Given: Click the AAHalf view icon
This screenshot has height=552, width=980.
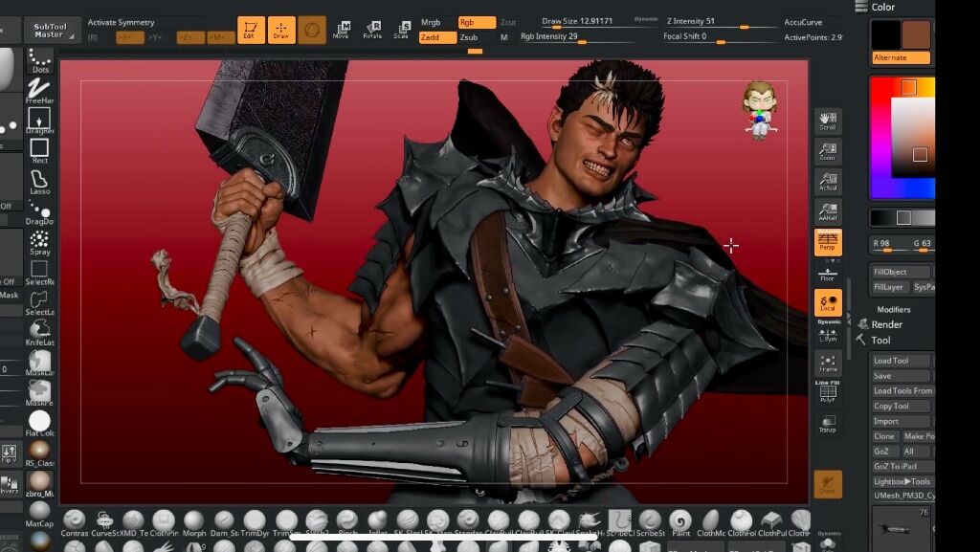Looking at the screenshot, I should [828, 211].
